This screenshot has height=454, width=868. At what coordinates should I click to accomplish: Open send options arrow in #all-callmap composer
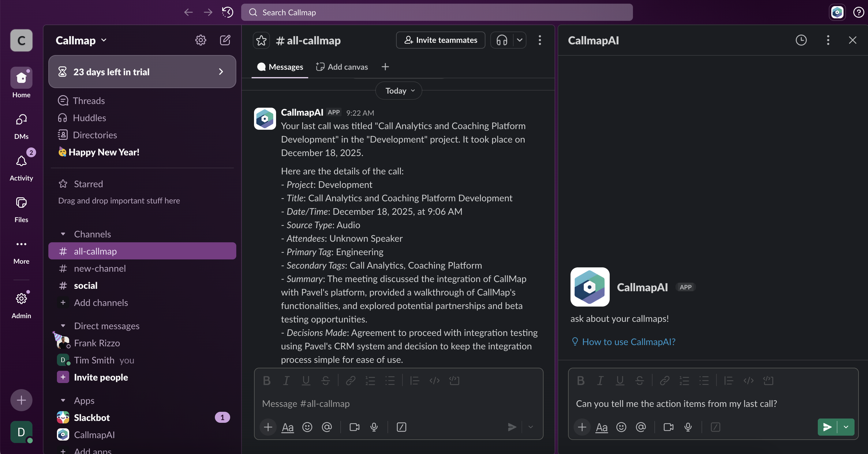pos(531,427)
